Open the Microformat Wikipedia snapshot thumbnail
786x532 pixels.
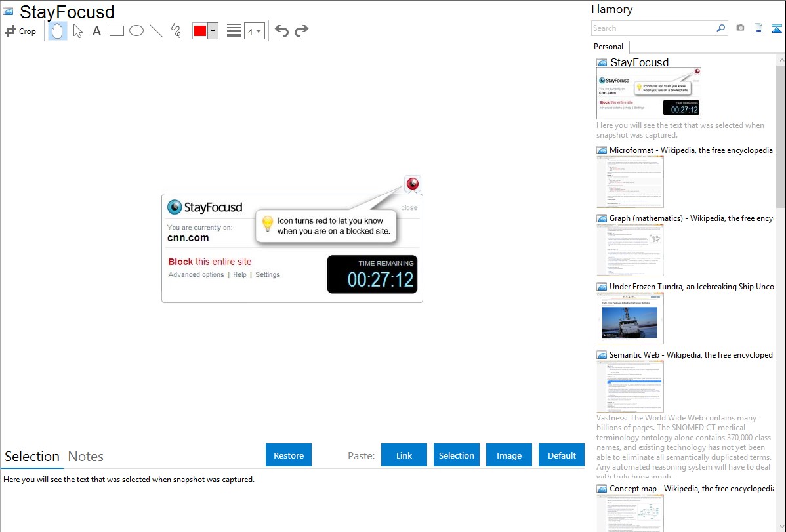(x=630, y=182)
